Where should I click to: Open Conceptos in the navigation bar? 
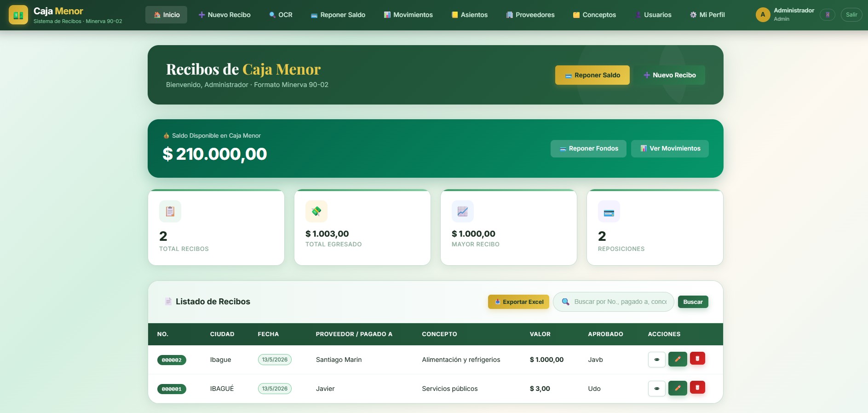coord(594,15)
